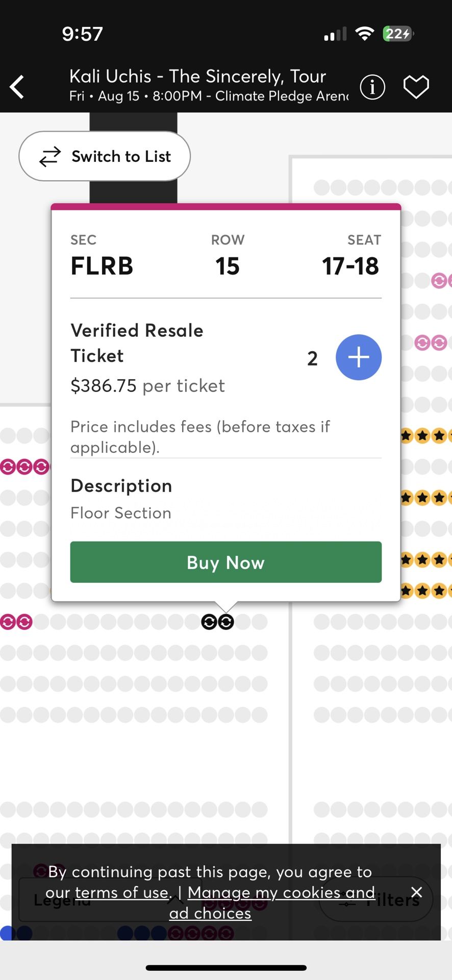Switch to List view
This screenshot has width=452, height=980.
coord(105,156)
